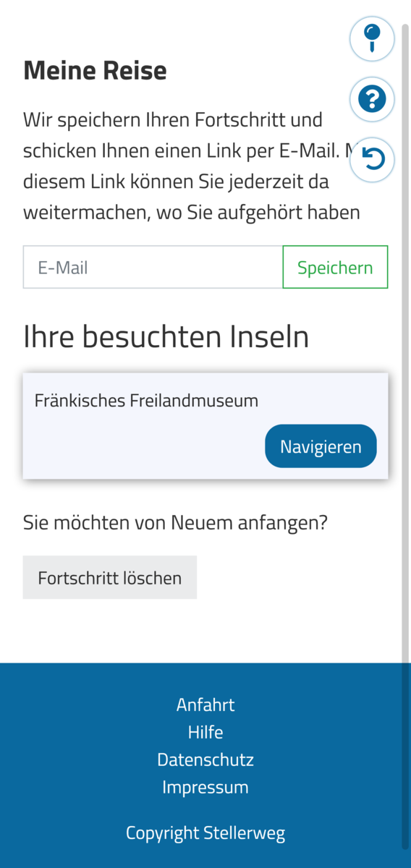Select the Fränkisches Freilandmuseum card

[205, 426]
